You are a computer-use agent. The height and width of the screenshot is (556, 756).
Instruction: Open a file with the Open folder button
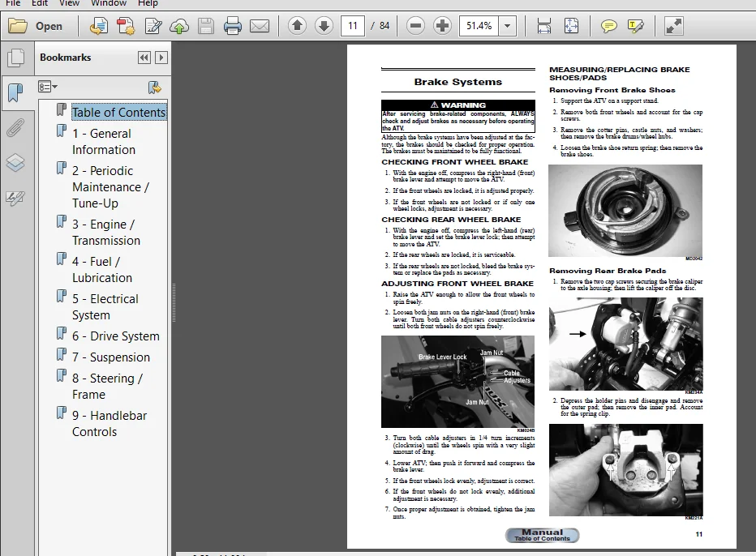pyautogui.click(x=36, y=26)
